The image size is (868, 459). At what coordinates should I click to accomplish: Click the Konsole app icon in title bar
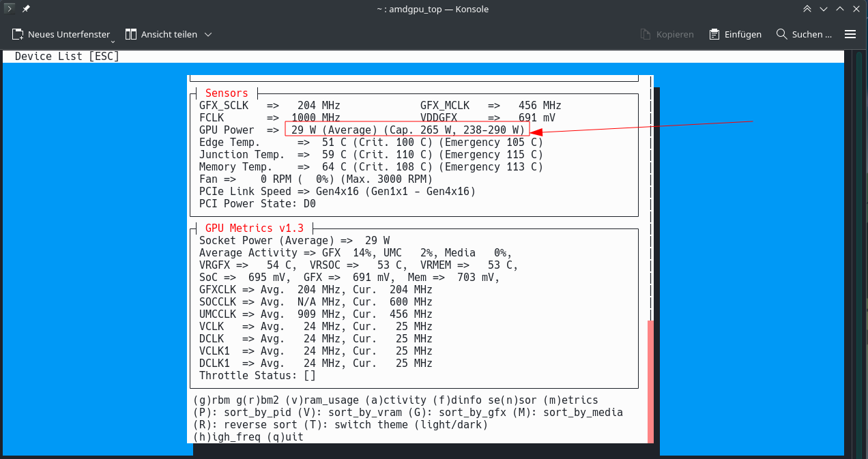click(x=8, y=9)
